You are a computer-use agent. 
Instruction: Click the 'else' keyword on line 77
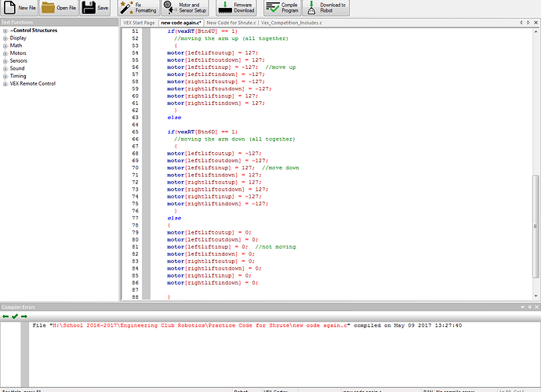[x=174, y=218]
